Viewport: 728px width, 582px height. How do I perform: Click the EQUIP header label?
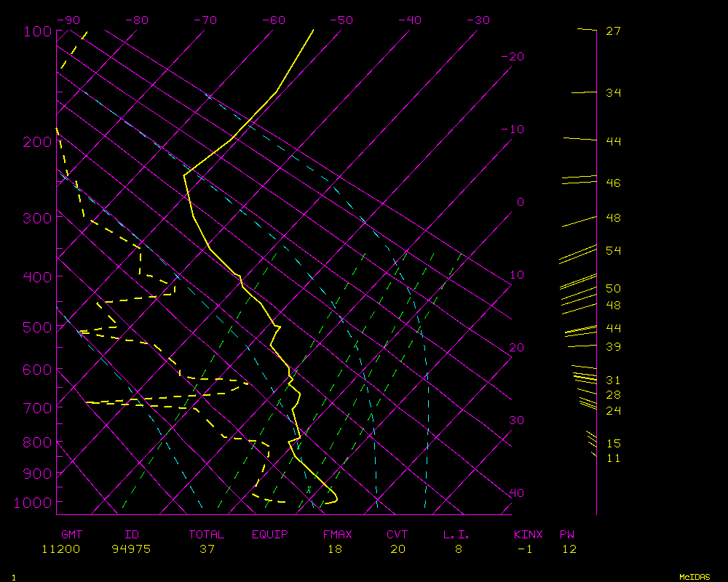coord(270,535)
